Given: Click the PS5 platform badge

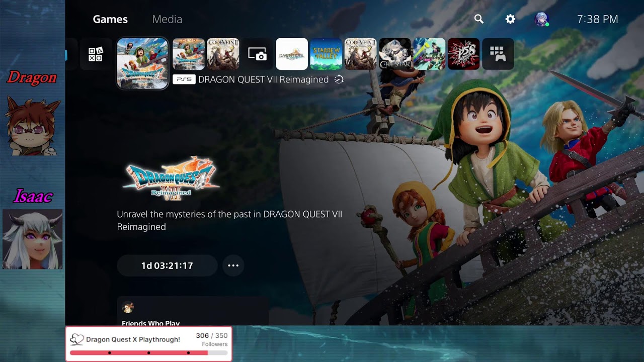Looking at the screenshot, I should point(184,79).
